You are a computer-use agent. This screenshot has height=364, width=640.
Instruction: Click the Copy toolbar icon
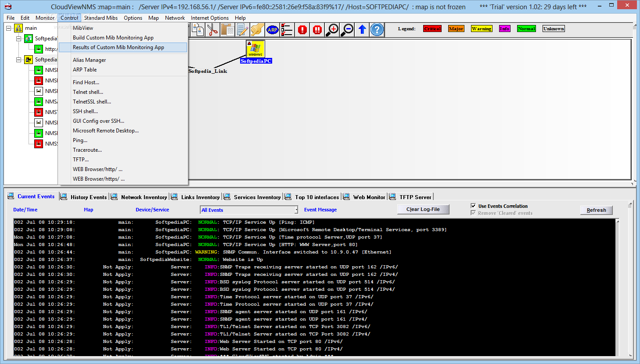point(198,30)
